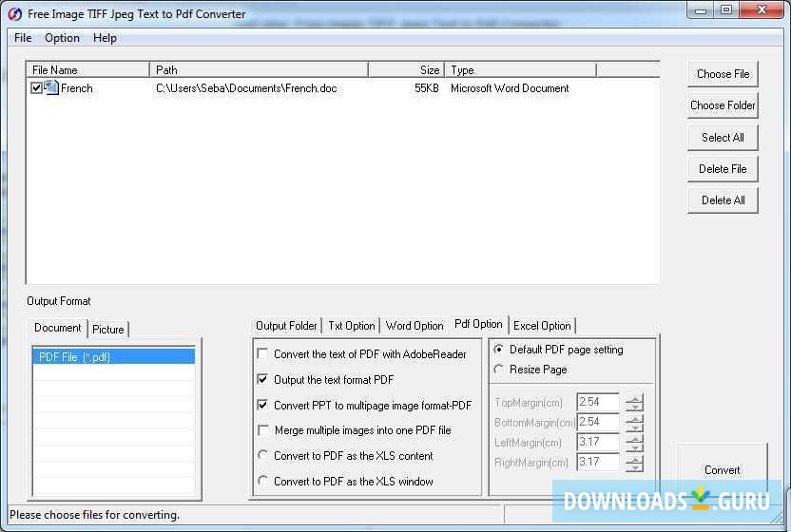
Task: Switch to the Txt Option tab
Action: [351, 326]
